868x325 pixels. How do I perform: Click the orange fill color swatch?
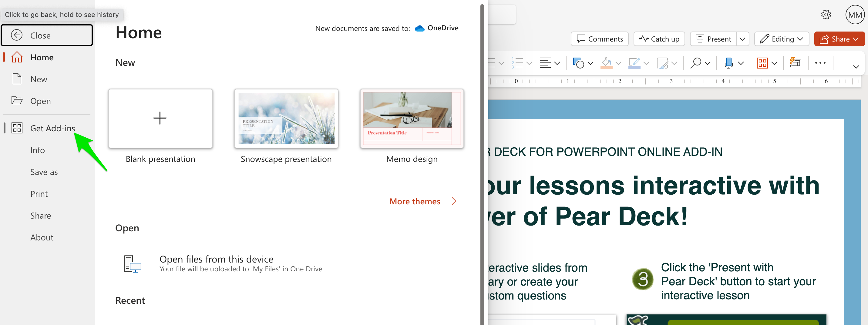(x=607, y=67)
